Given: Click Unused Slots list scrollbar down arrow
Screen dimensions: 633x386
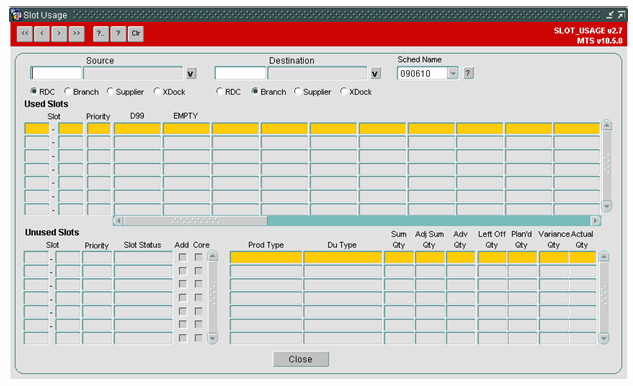Looking at the screenshot, I should point(213,338).
